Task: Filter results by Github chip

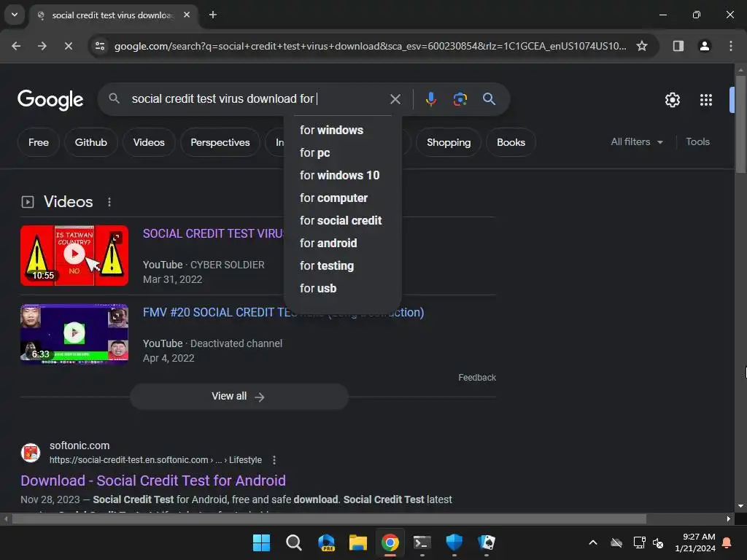Action: (x=90, y=142)
